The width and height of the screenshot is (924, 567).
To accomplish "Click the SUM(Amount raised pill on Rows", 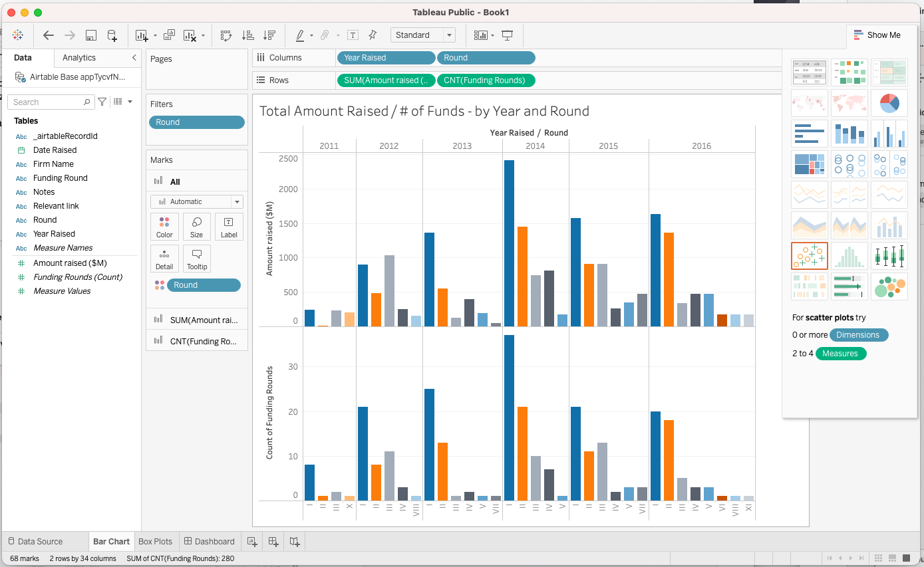I will pos(386,80).
